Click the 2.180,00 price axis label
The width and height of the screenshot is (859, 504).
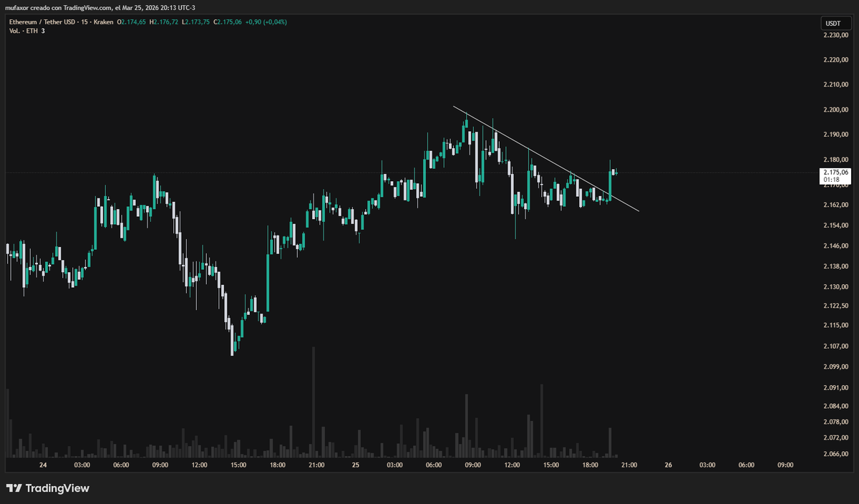pyautogui.click(x=835, y=160)
